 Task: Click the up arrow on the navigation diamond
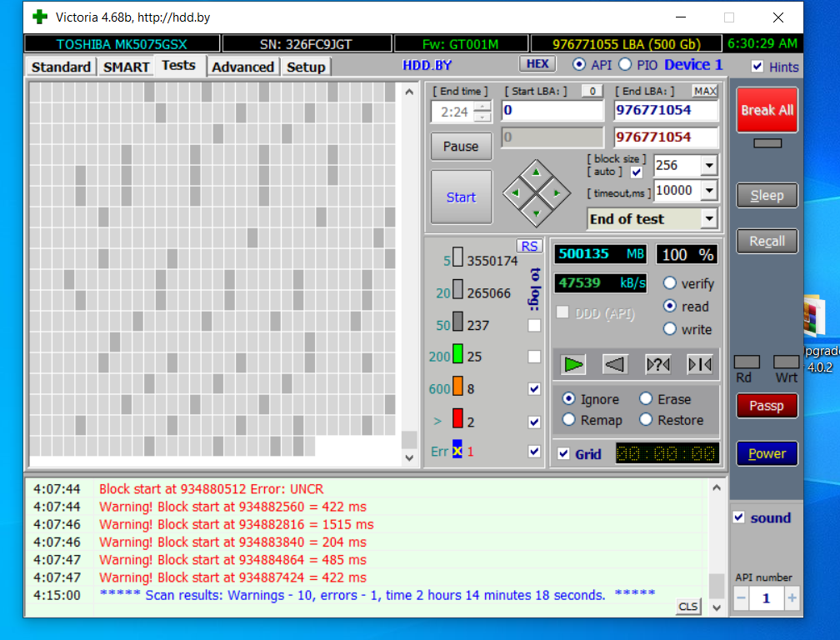click(537, 172)
